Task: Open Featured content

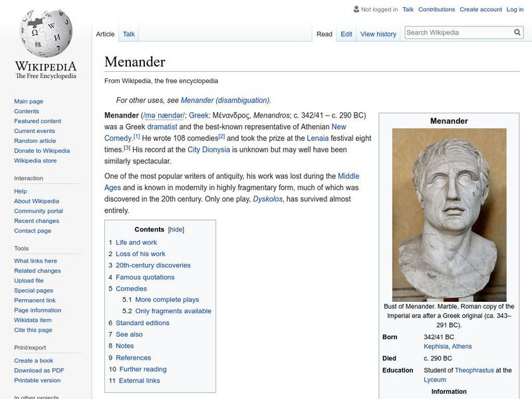Action: click(x=38, y=121)
